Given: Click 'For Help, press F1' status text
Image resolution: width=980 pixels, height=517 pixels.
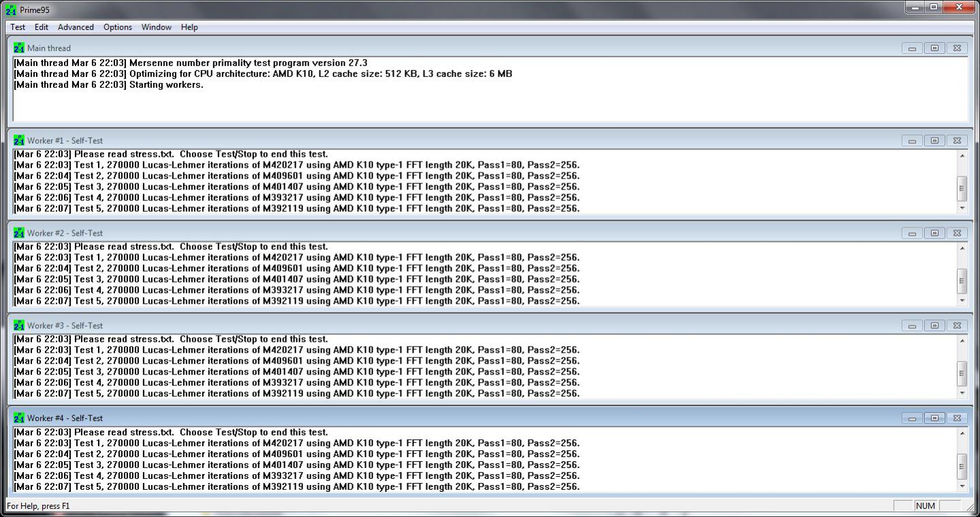Looking at the screenshot, I should tap(38, 506).
